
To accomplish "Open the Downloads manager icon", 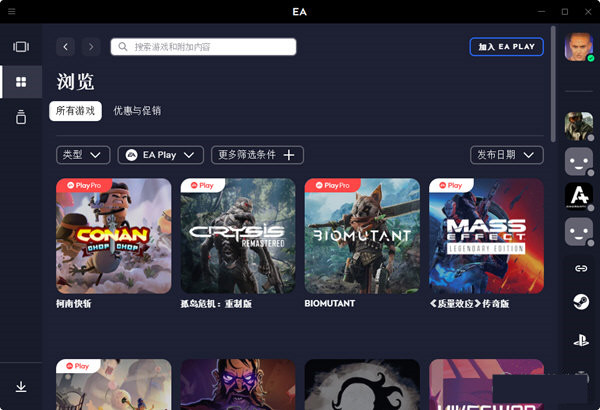I will pos(21,387).
